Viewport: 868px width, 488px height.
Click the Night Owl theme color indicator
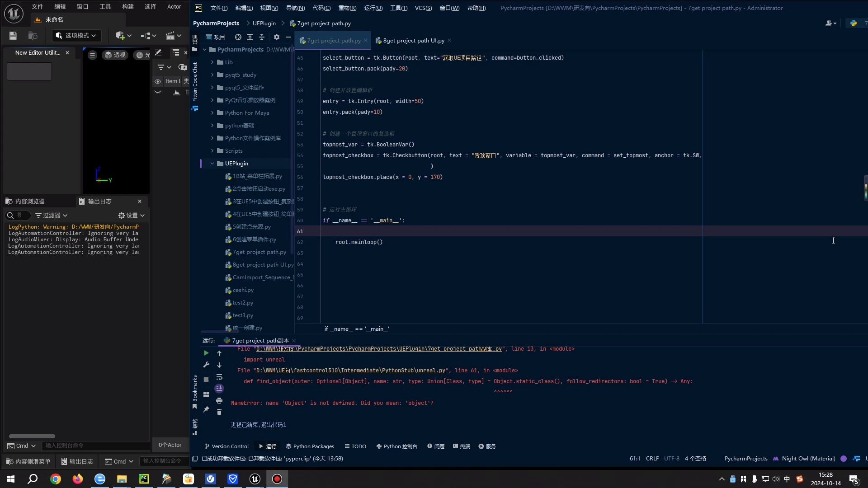pyautogui.click(x=844, y=459)
